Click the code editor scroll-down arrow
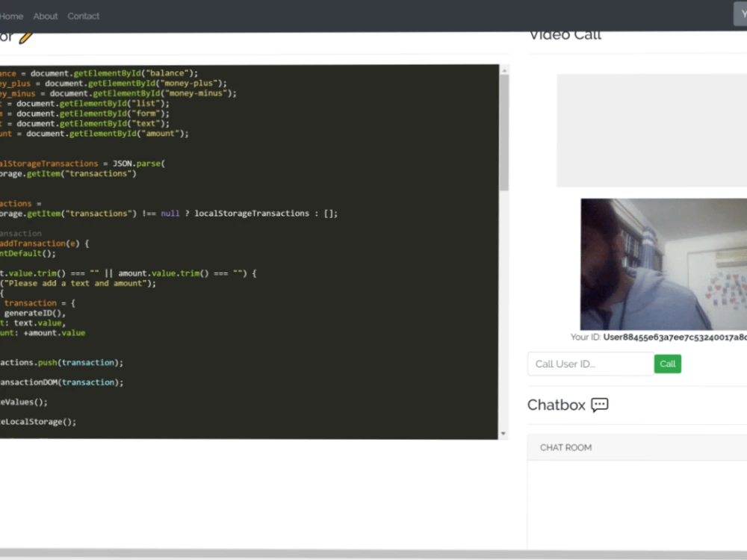The width and height of the screenshot is (747, 560). pyautogui.click(x=503, y=433)
